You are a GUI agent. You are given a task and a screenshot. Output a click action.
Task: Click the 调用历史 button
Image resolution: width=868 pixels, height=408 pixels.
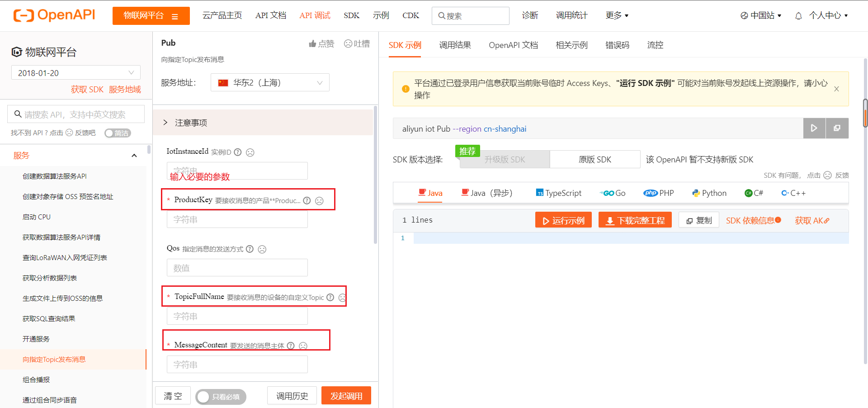click(x=292, y=396)
